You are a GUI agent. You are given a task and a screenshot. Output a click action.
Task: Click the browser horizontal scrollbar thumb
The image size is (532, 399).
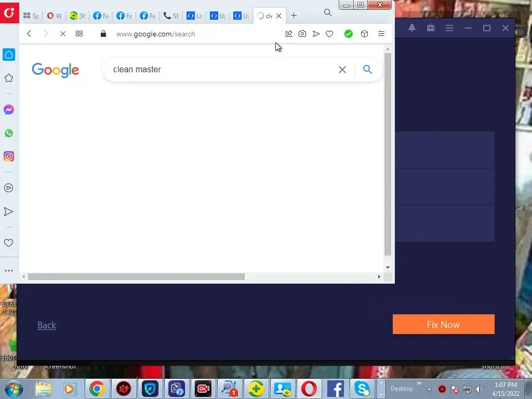pos(136,277)
